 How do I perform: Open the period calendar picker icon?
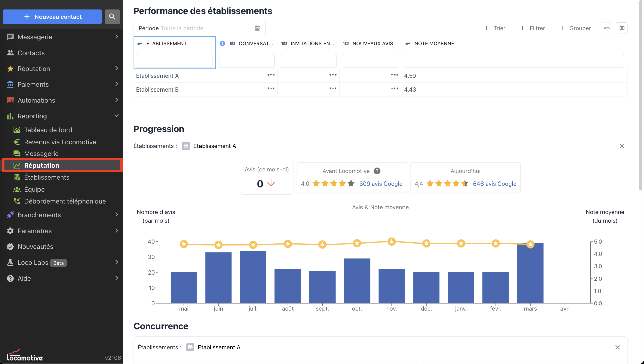click(257, 28)
